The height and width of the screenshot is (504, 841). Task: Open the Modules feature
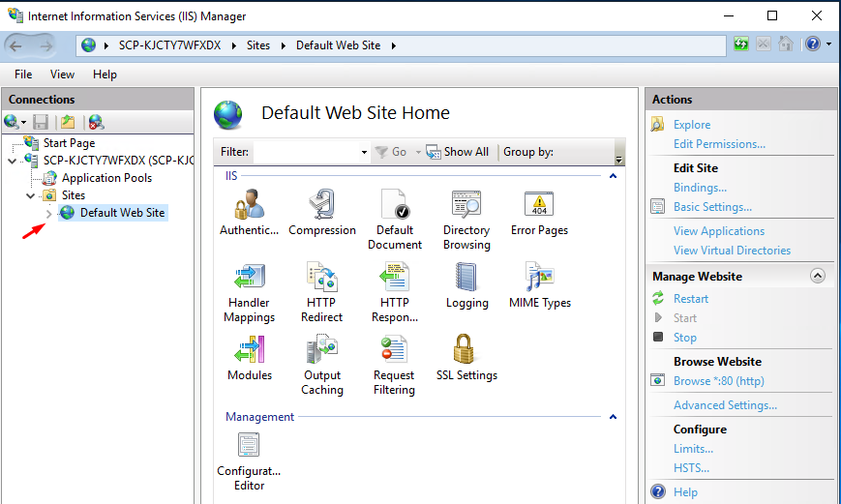pos(250,358)
